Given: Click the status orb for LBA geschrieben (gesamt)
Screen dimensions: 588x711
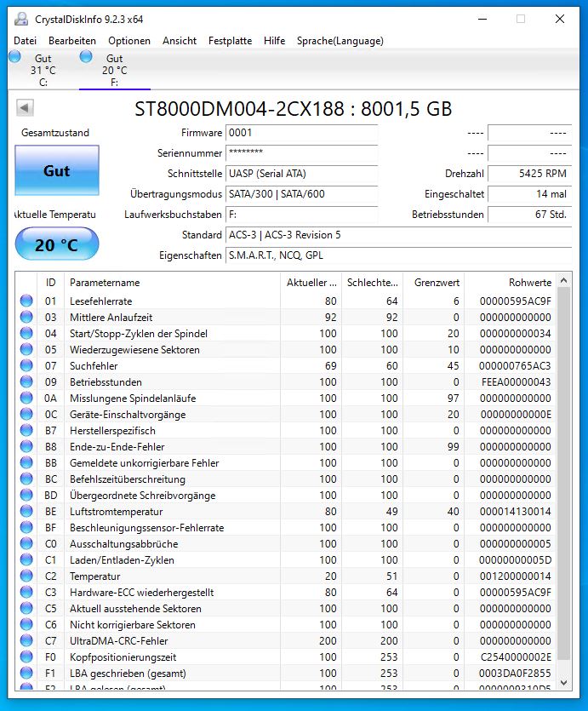Looking at the screenshot, I should click(26, 673).
